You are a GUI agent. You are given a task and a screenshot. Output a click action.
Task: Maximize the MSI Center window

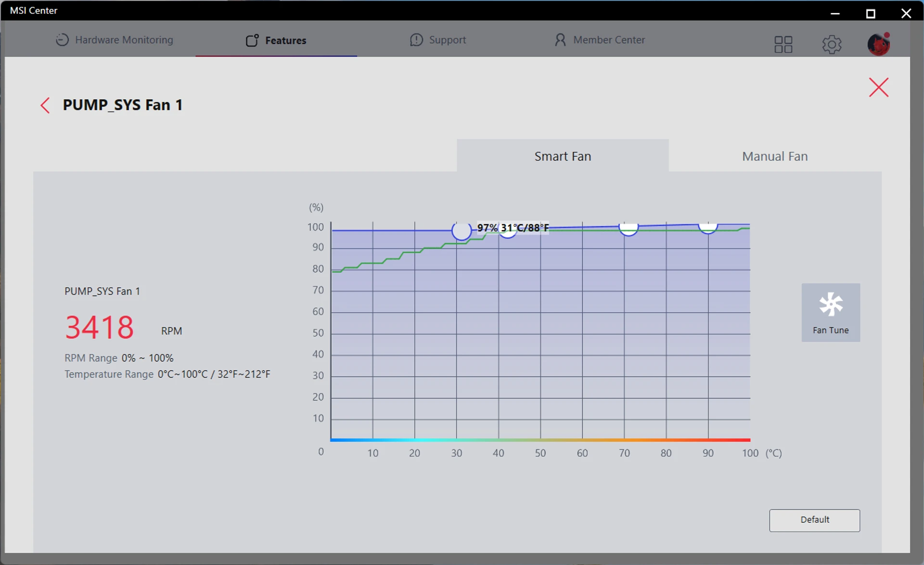tap(871, 13)
